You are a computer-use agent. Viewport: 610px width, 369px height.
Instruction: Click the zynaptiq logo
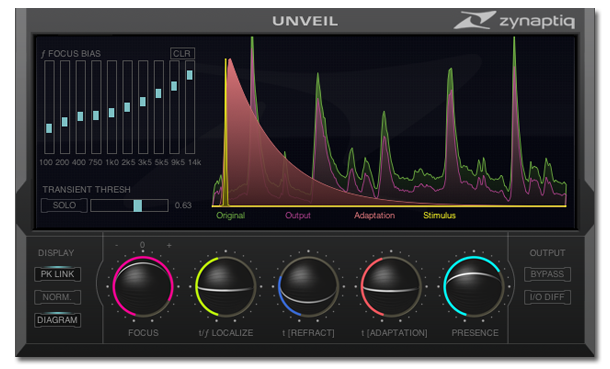515,20
